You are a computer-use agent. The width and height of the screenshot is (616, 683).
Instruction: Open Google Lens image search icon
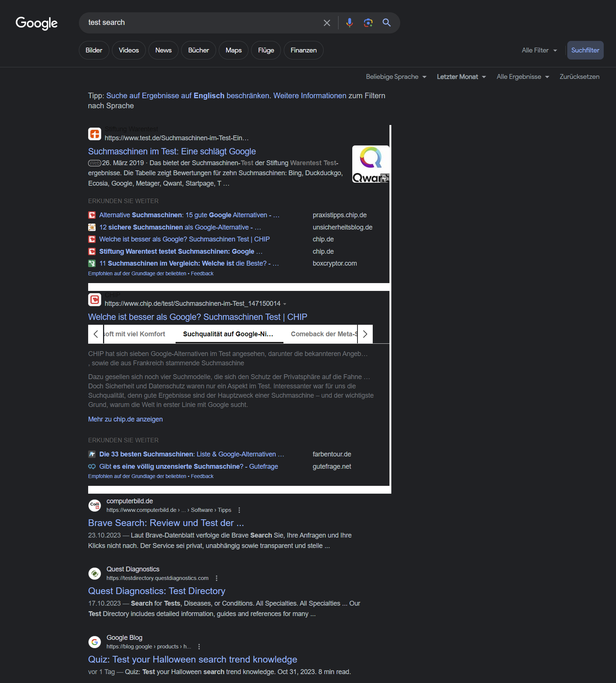pos(368,23)
